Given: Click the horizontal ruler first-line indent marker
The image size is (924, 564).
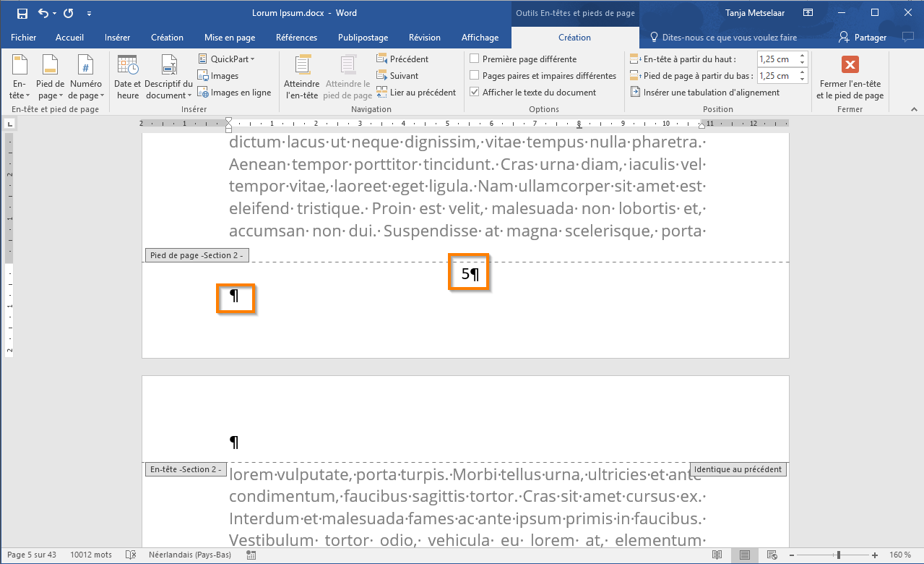Looking at the screenshot, I should (x=229, y=120).
